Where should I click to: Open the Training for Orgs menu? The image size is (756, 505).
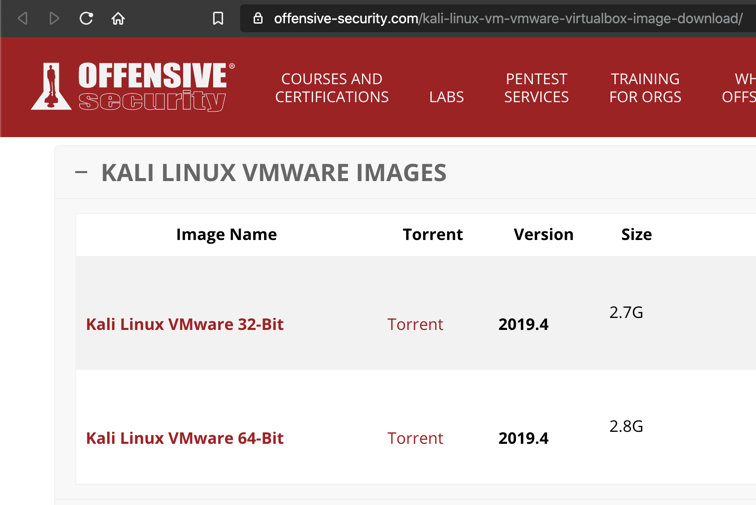click(x=645, y=88)
